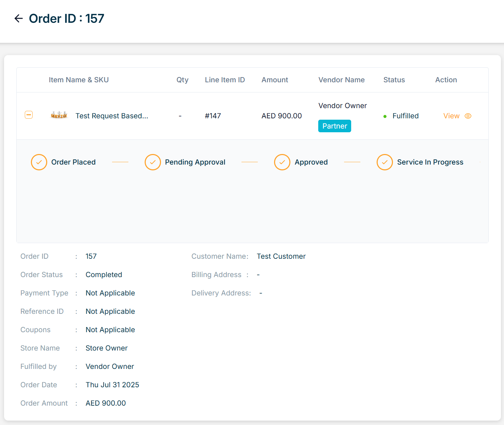Click line item ID #147

tap(213, 116)
